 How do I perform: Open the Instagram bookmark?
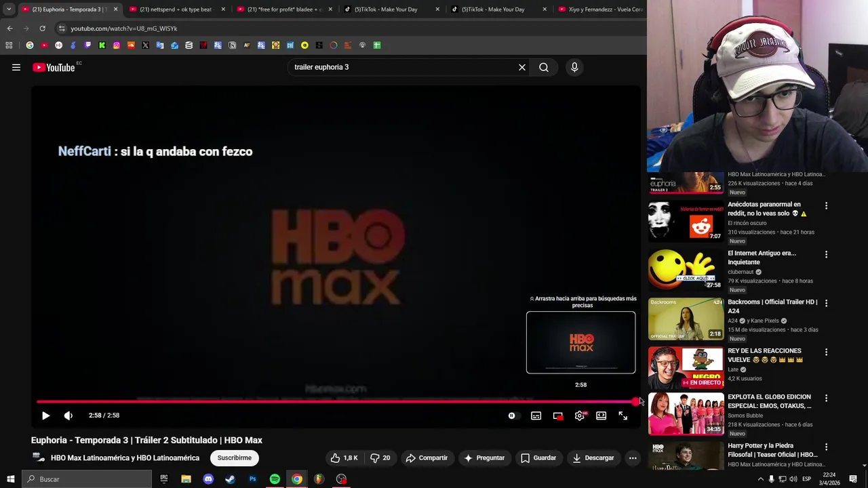117,45
